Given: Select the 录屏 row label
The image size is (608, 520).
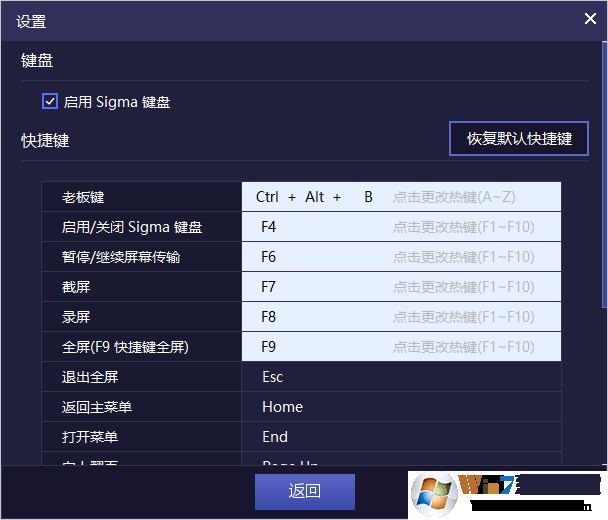Looking at the screenshot, I should point(76,317).
